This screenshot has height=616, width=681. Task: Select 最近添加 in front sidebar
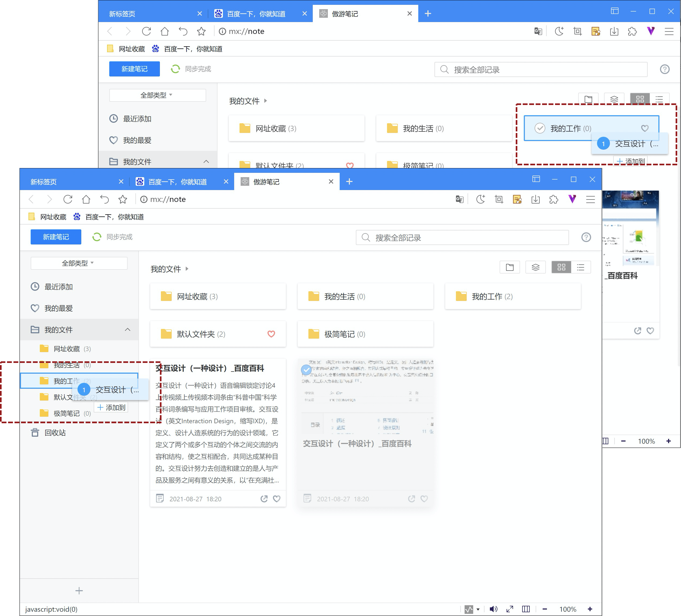[79, 287]
